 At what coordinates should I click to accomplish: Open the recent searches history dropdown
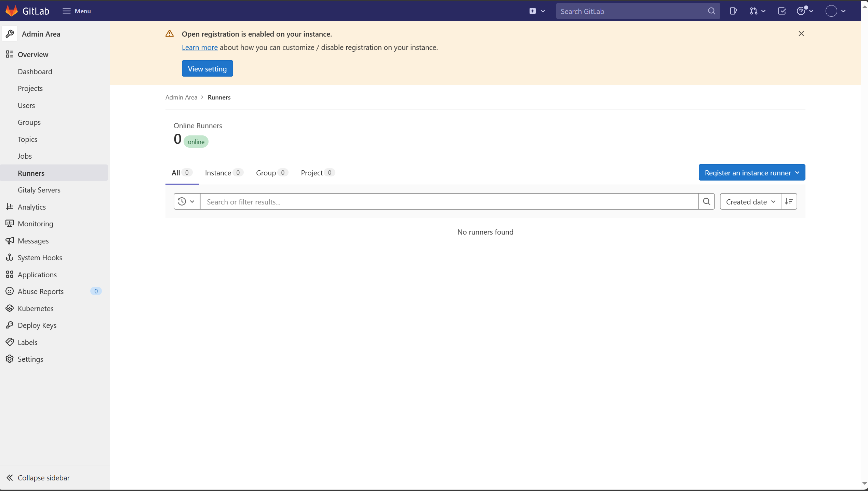click(187, 202)
